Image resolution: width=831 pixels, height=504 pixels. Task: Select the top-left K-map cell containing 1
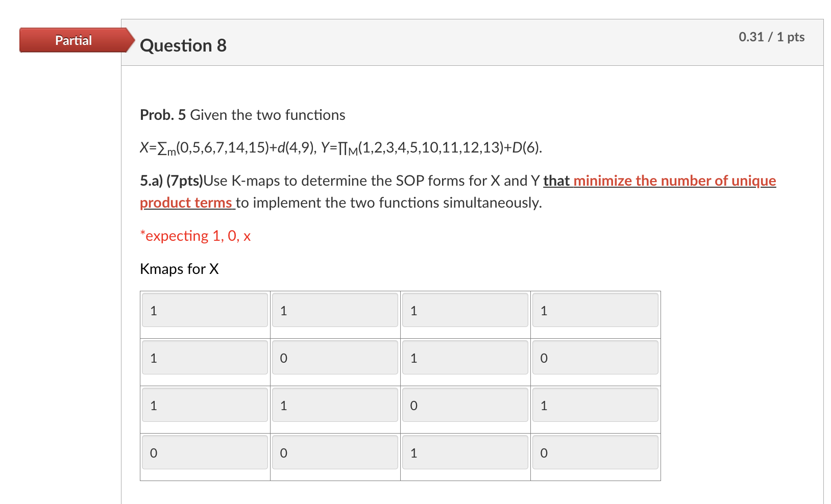point(204,310)
